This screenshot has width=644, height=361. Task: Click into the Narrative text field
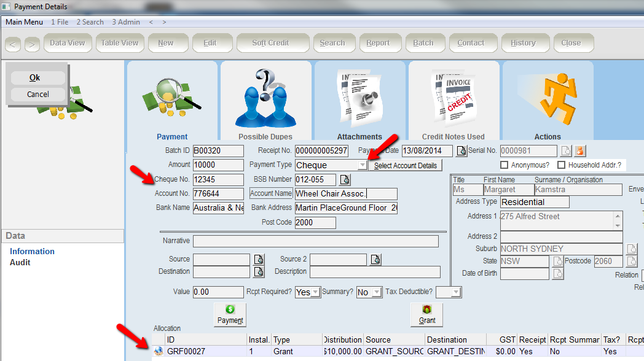pos(315,241)
